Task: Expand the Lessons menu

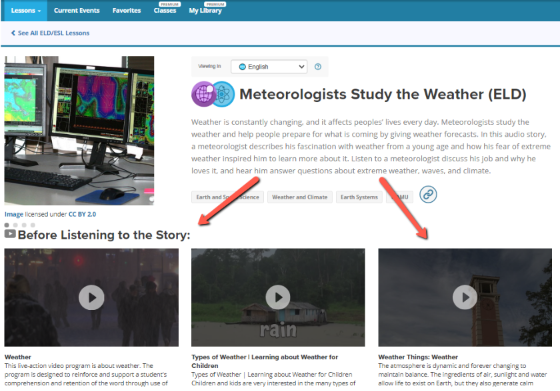Action: [x=26, y=11]
